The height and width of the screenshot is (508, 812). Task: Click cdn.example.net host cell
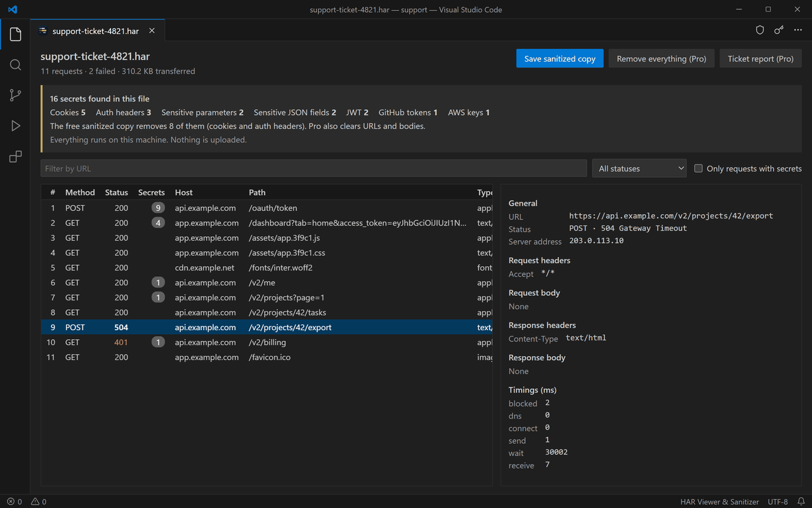[x=204, y=267]
